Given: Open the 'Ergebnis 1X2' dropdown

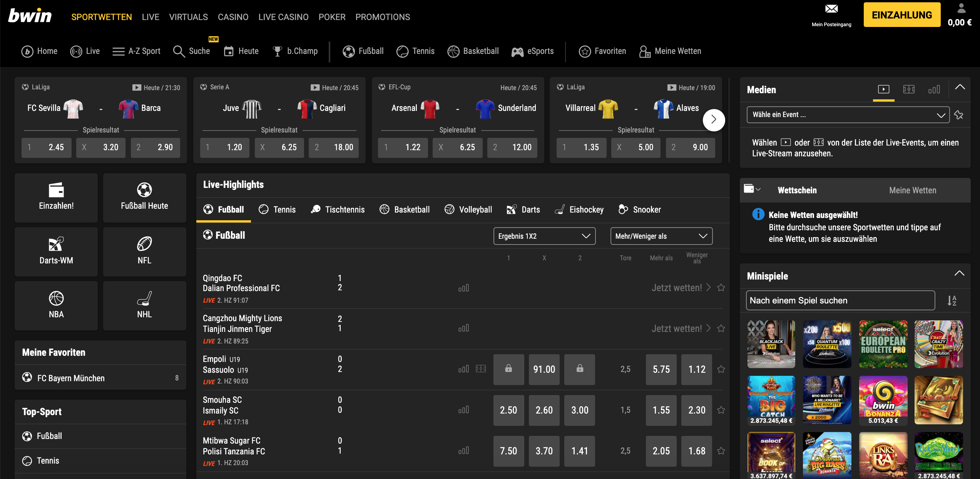Looking at the screenshot, I should (544, 236).
